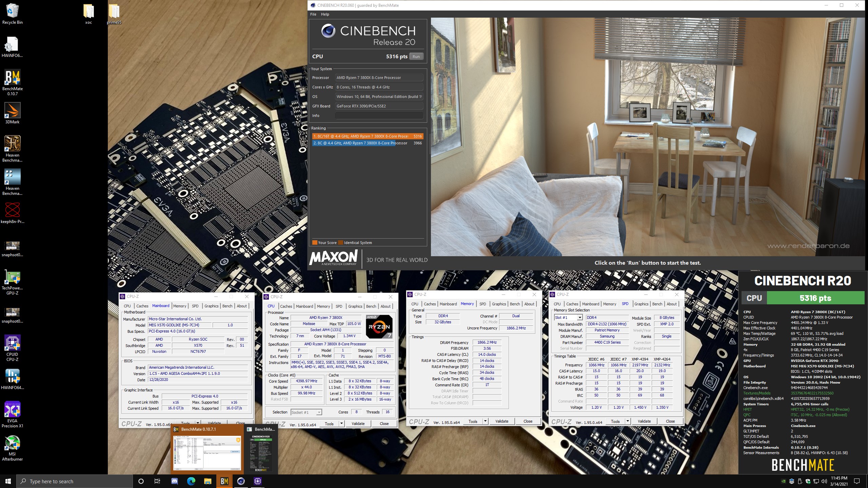Click the DRAM Frequency value 1866.2 MHz

pos(487,342)
